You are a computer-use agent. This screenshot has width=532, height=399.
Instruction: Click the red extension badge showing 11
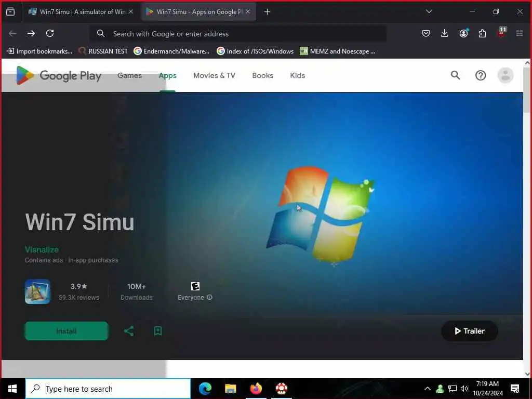coord(501,32)
